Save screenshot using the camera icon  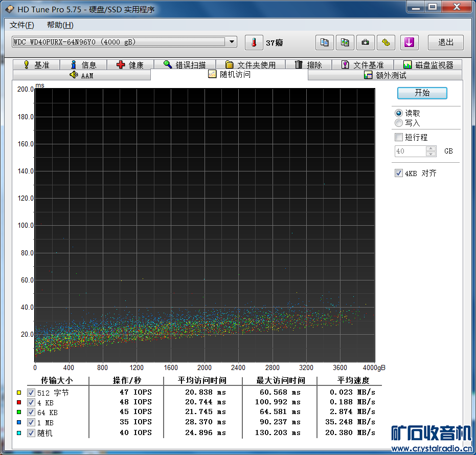(x=365, y=42)
